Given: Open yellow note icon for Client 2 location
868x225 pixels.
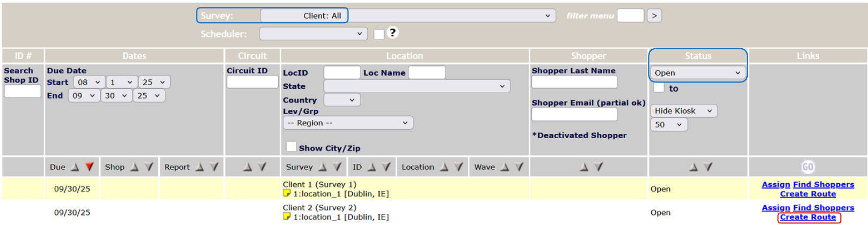Looking at the screenshot, I should point(287,216).
